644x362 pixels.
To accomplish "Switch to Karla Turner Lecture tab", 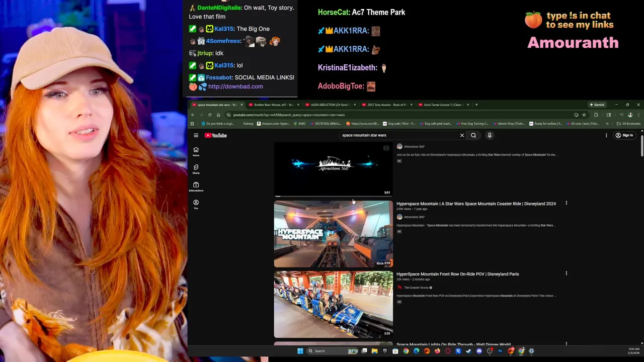I will click(x=443, y=105).
